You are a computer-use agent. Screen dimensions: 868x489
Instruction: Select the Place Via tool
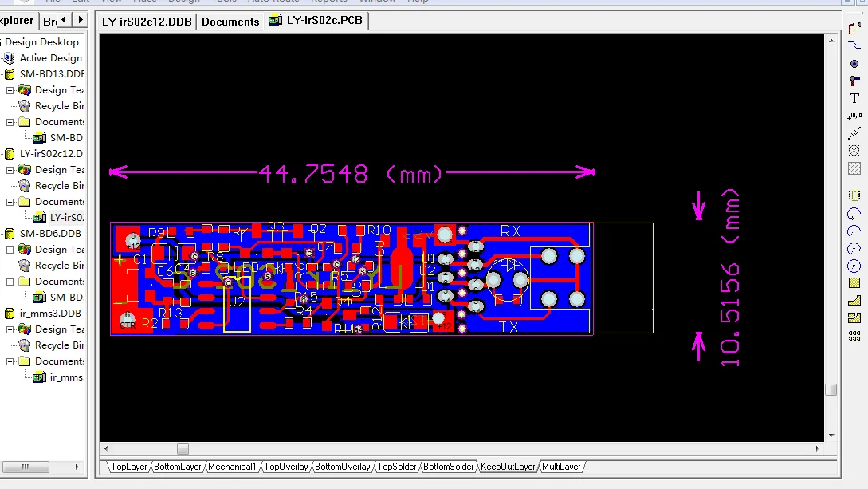pos(854,81)
